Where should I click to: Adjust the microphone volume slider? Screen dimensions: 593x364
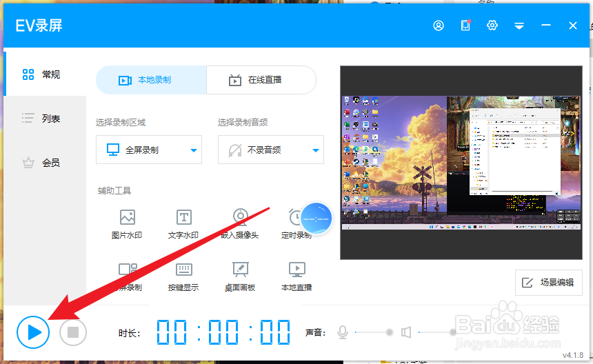[x=374, y=332]
